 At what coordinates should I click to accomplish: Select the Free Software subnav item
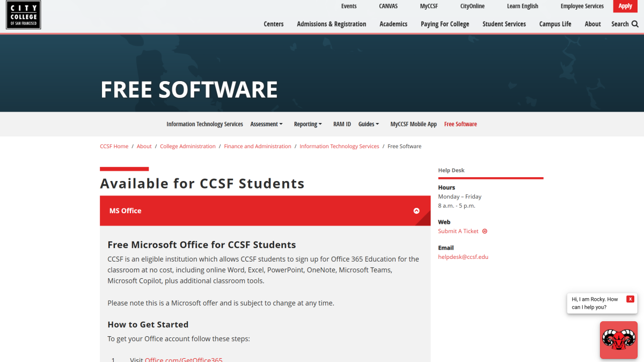pyautogui.click(x=460, y=124)
